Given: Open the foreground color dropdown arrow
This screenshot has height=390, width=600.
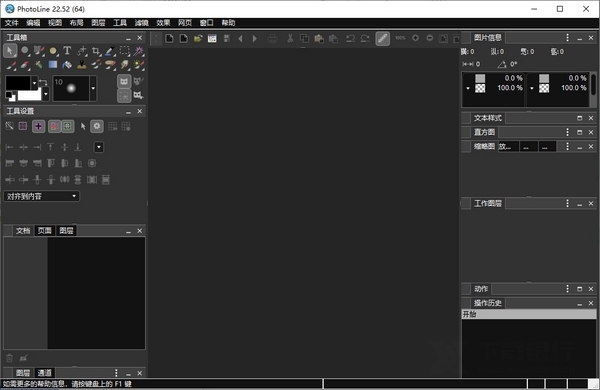Looking at the screenshot, I should pos(34,83).
